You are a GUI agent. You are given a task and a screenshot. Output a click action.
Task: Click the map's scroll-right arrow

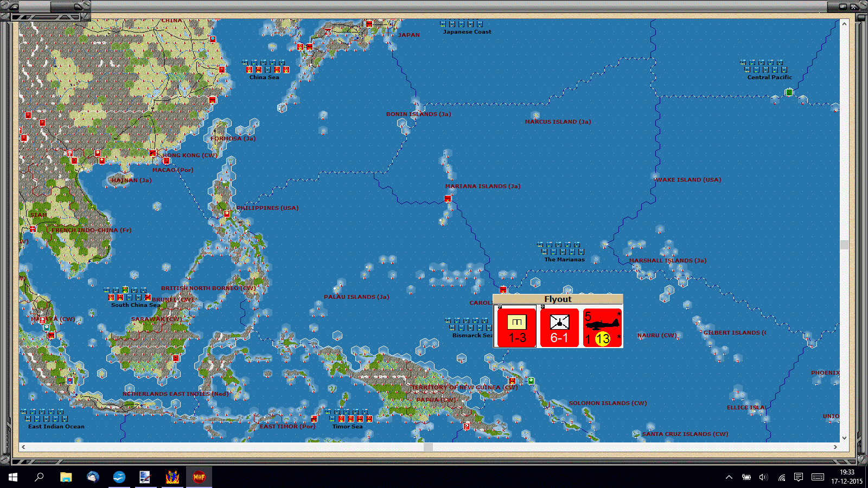[x=835, y=447]
